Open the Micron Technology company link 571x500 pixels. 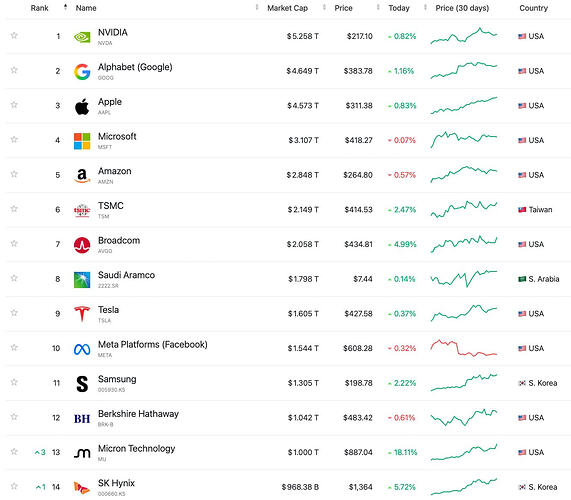(137, 448)
